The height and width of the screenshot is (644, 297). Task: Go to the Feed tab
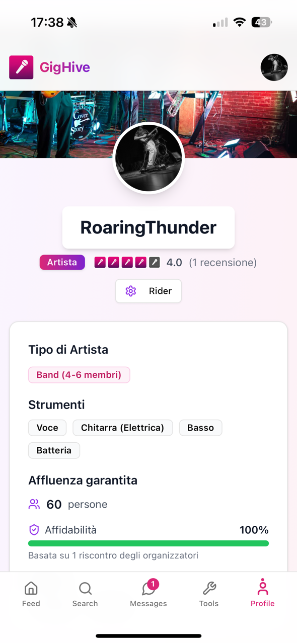point(31,594)
